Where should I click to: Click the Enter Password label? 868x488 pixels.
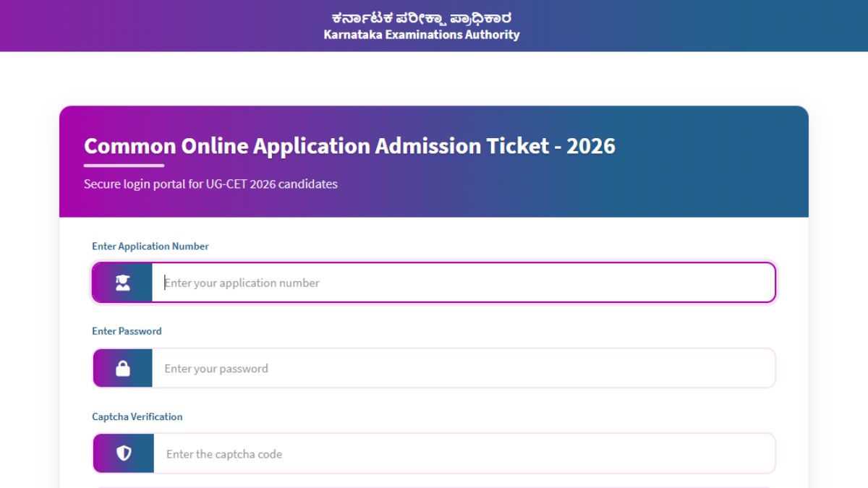(126, 331)
